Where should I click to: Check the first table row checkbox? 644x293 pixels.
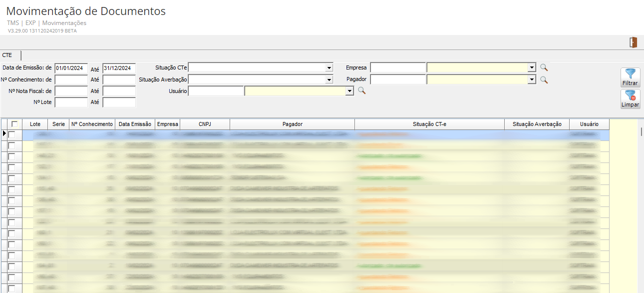tap(11, 134)
